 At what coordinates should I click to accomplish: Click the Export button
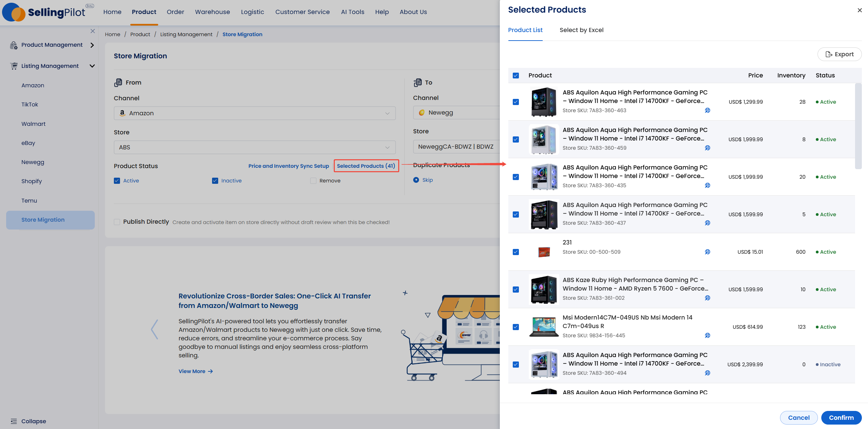click(x=839, y=54)
